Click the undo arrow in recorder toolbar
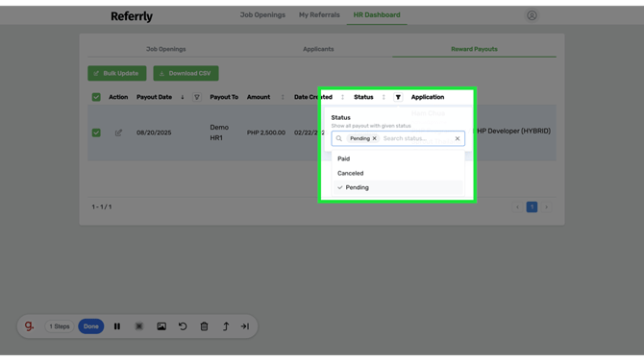644x361 pixels. [183, 326]
